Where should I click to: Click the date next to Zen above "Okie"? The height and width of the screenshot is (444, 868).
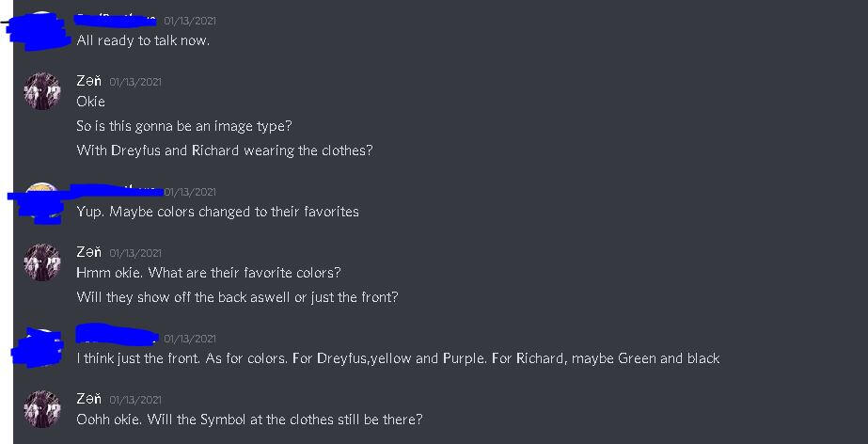click(x=135, y=82)
